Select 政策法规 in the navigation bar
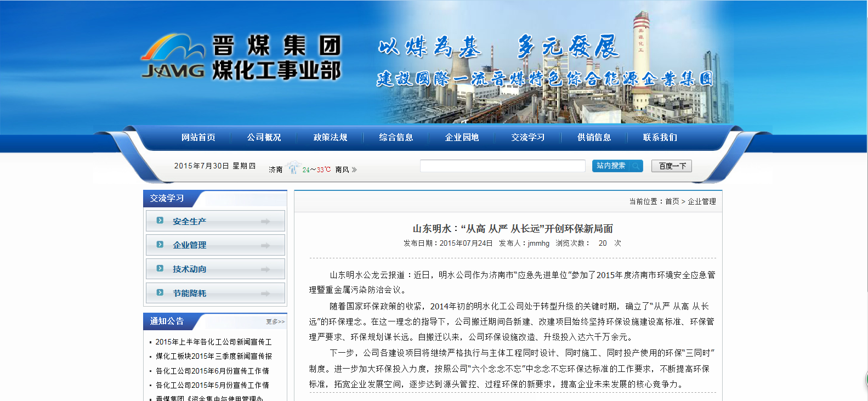 pyautogui.click(x=330, y=138)
